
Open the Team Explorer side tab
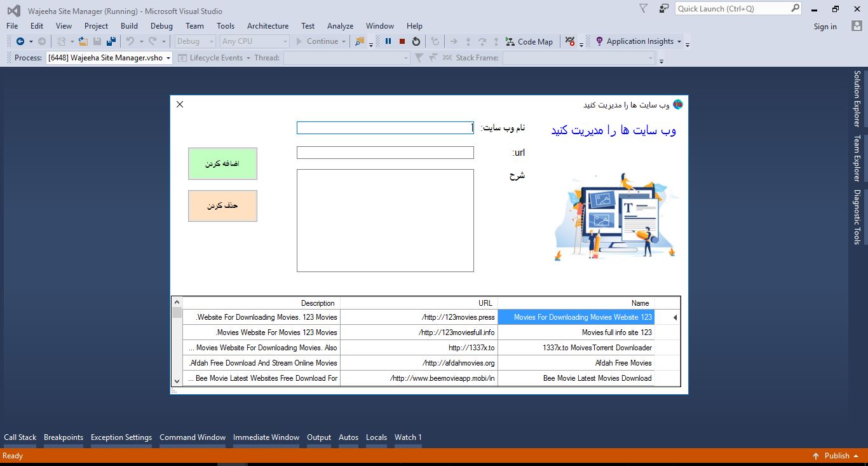pyautogui.click(x=857, y=158)
